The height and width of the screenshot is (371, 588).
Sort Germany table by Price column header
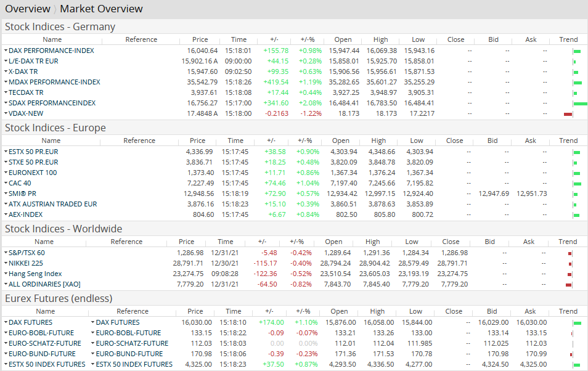(200, 39)
